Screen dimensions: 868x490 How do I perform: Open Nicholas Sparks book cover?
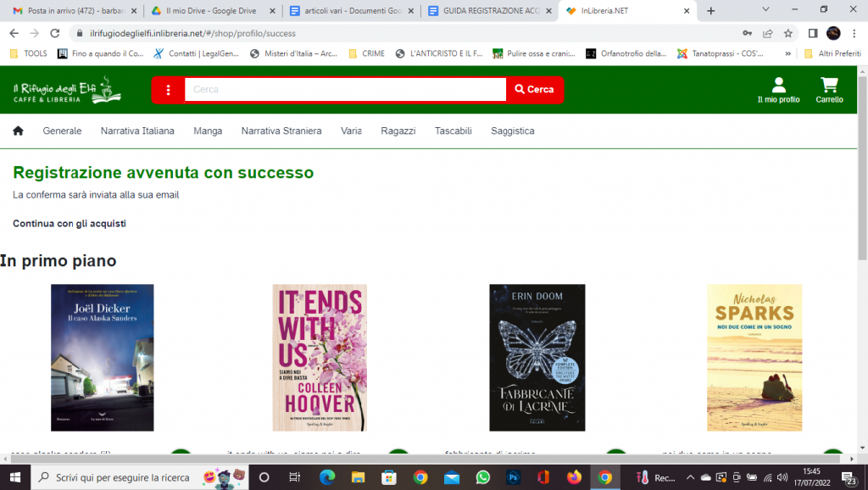[x=754, y=358]
